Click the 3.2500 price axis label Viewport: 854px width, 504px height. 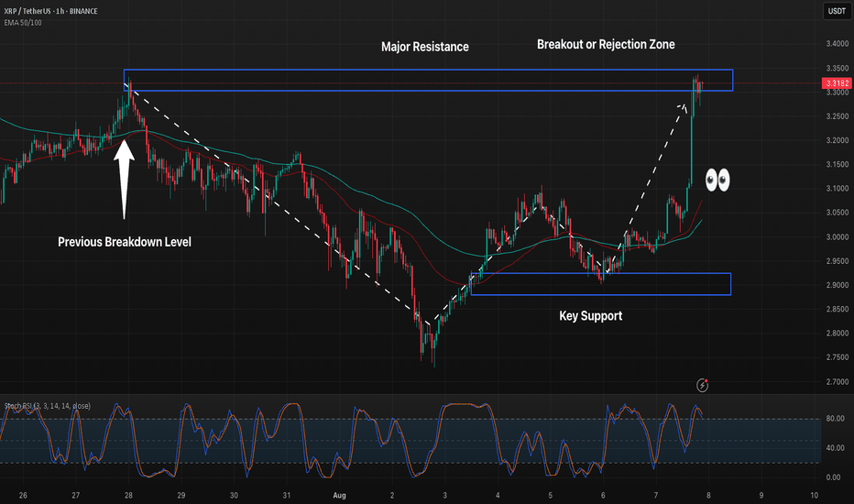click(838, 116)
